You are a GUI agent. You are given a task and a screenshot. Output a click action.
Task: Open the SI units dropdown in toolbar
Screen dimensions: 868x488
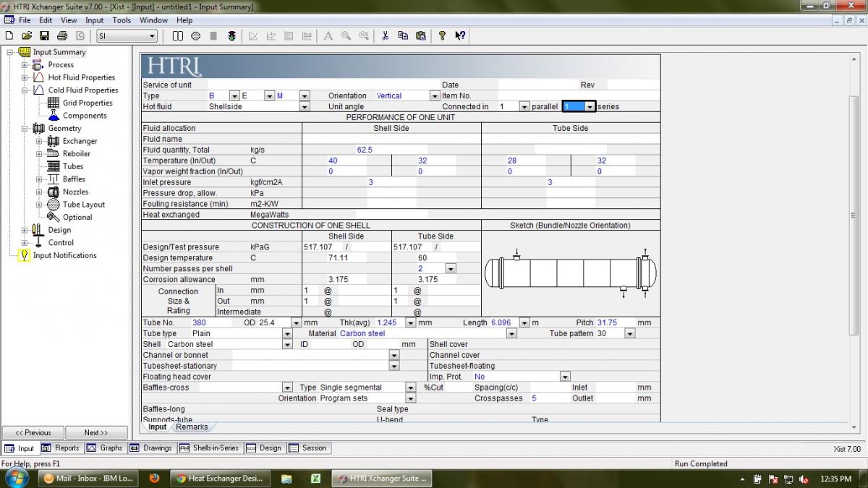(152, 36)
